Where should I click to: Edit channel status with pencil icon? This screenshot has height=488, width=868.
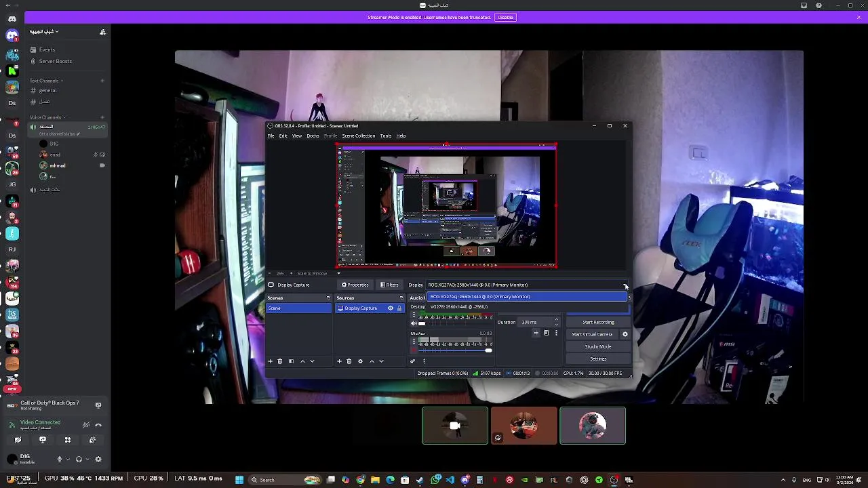(78, 134)
